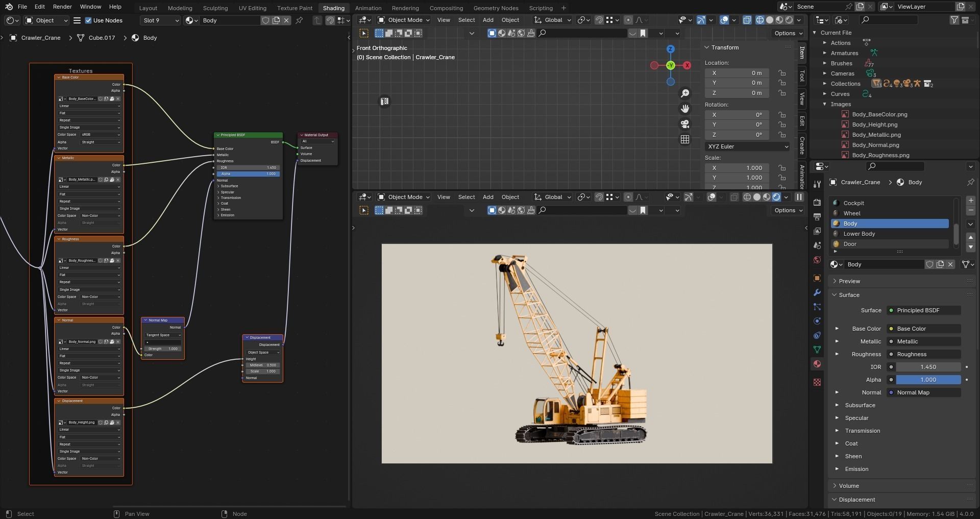Open the Modifiers wrench properties tab

point(817,292)
